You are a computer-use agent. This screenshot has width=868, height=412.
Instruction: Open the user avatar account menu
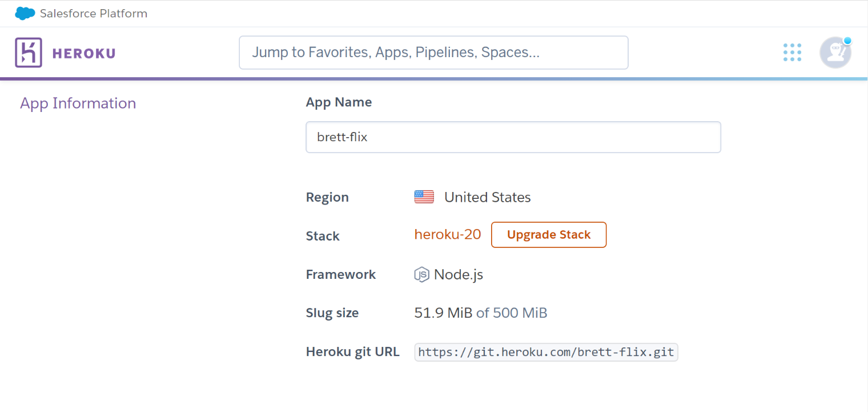[835, 53]
